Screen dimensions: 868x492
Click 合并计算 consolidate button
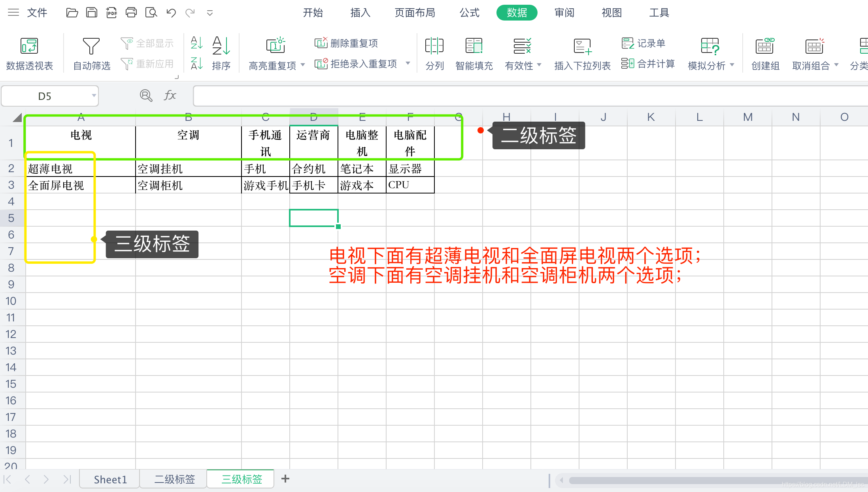[x=648, y=64]
